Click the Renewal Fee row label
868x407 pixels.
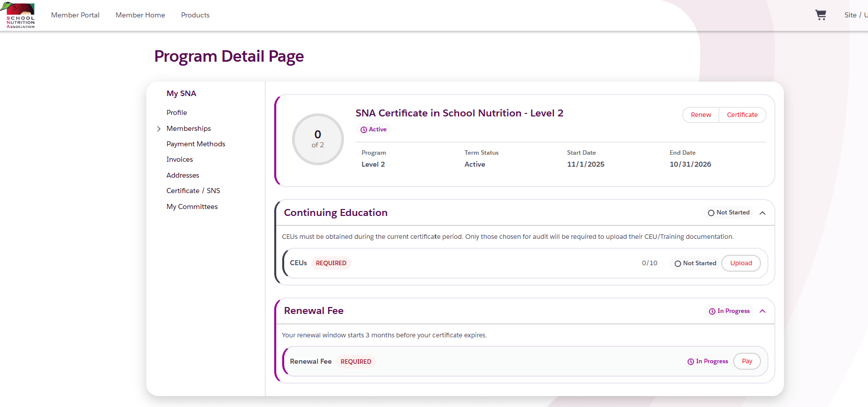(311, 361)
